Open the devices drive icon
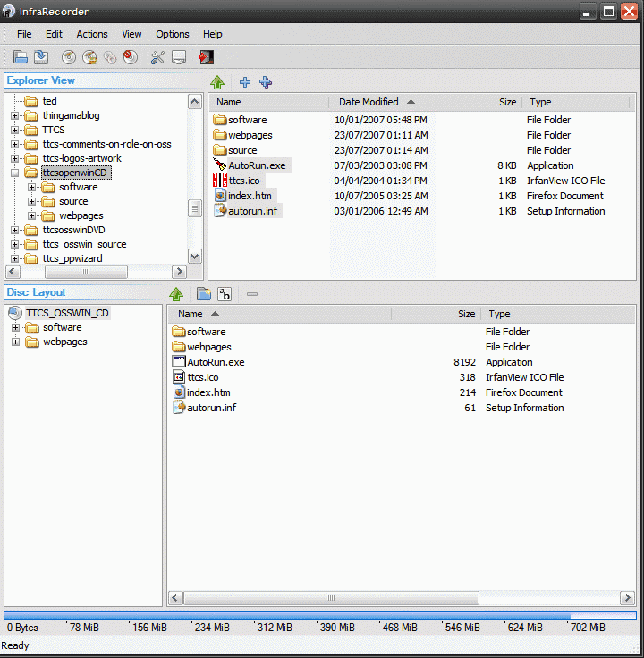Image resolution: width=644 pixels, height=658 pixels. 179,57
